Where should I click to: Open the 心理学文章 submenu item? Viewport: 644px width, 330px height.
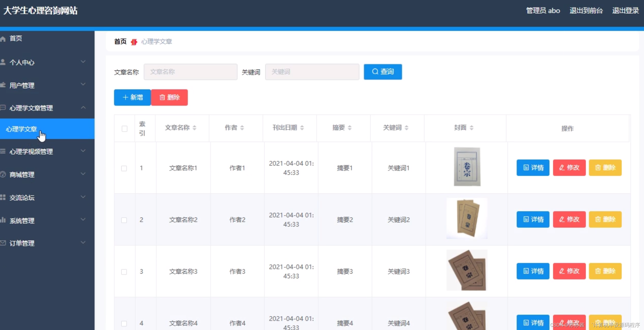[x=21, y=129]
